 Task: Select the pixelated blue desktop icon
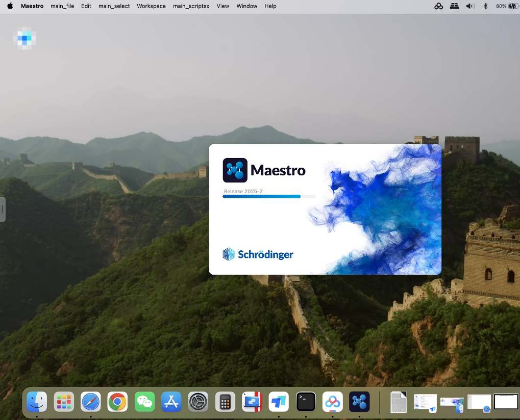(x=24, y=38)
